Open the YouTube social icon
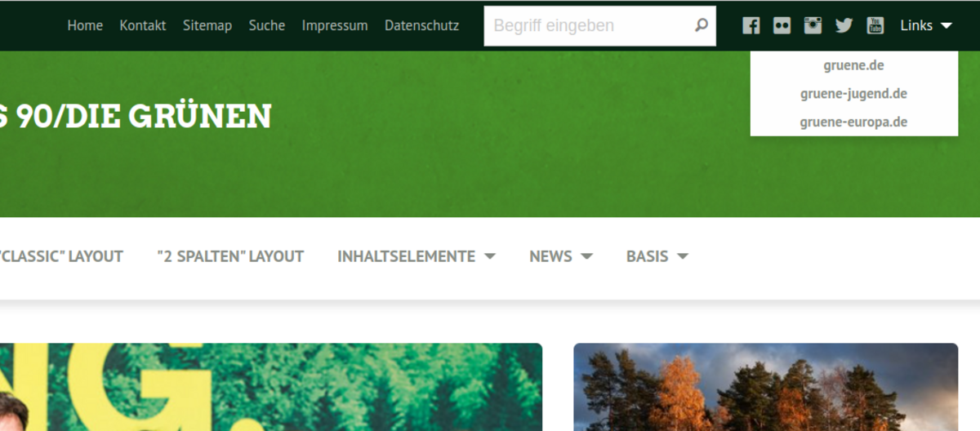980x431 pixels. pyautogui.click(x=875, y=25)
